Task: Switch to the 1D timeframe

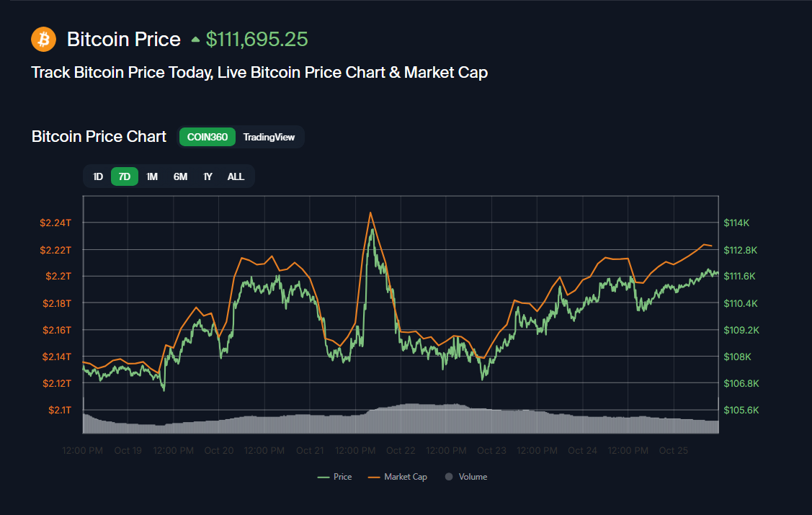Action: pyautogui.click(x=98, y=176)
